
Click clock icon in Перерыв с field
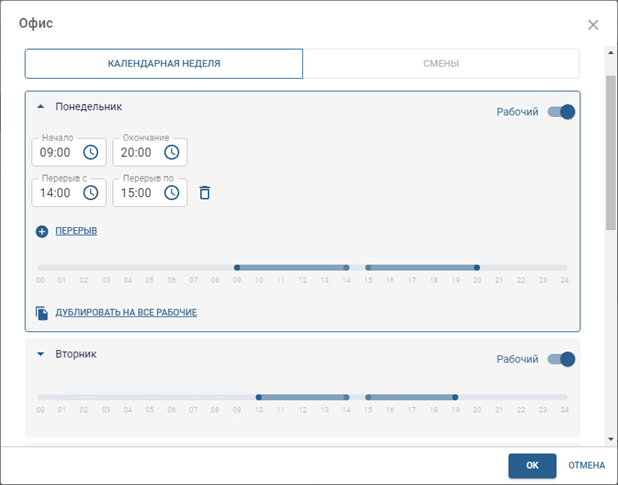90,192
